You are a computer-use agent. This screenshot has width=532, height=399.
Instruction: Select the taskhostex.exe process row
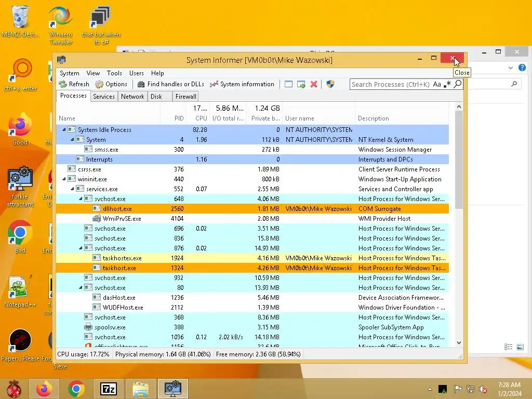[x=252, y=258]
